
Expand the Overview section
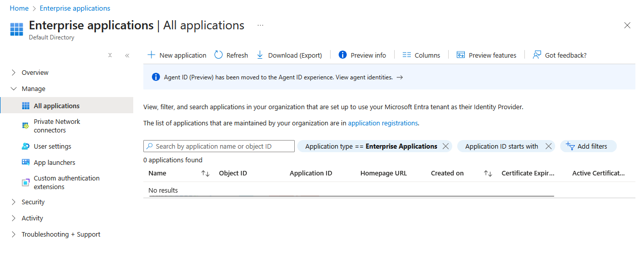14,72
